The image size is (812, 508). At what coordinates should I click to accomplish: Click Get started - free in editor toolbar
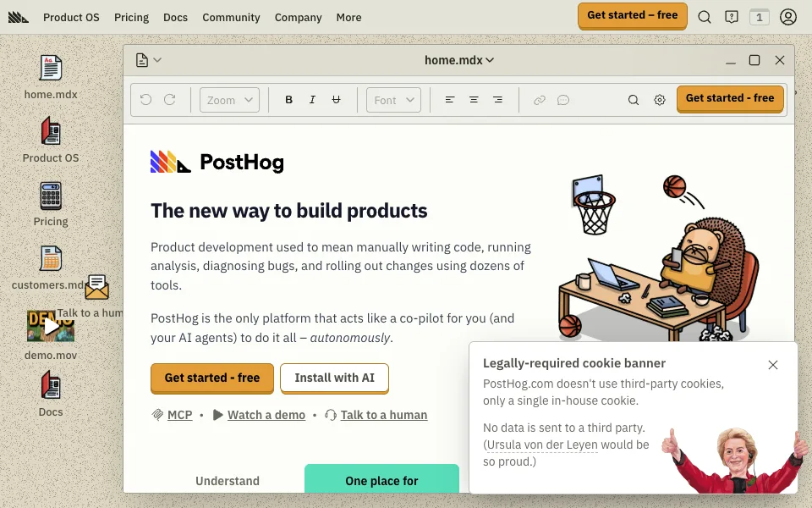coord(730,98)
